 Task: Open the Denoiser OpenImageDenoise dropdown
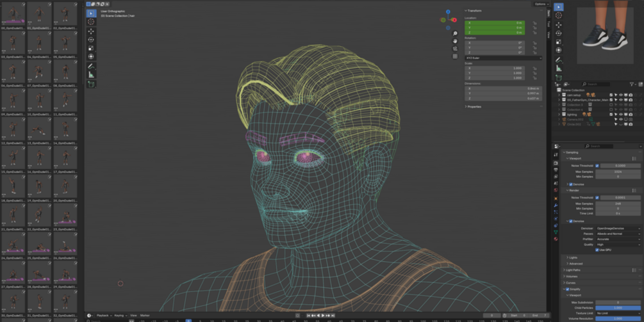pyautogui.click(x=618, y=229)
